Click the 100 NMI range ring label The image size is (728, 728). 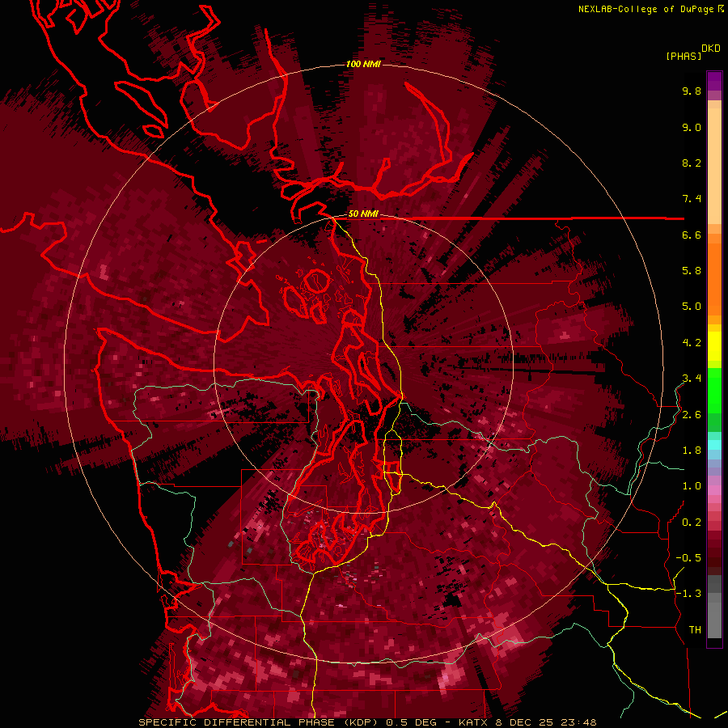(363, 64)
